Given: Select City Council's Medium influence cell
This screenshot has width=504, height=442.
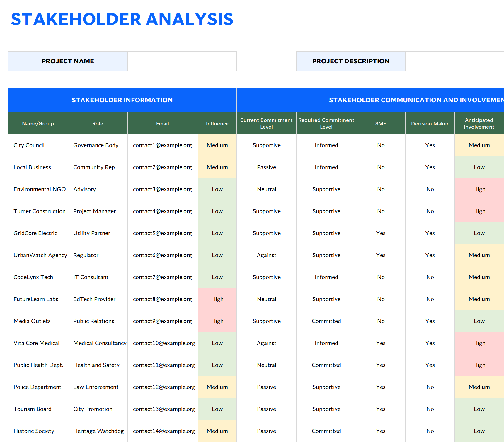Looking at the screenshot, I should pos(217,145).
